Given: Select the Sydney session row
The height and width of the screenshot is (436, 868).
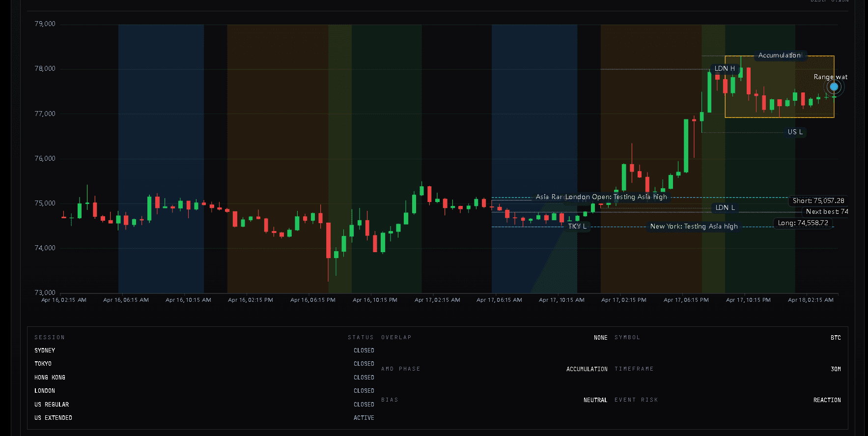Looking at the screenshot, I should coord(45,351).
